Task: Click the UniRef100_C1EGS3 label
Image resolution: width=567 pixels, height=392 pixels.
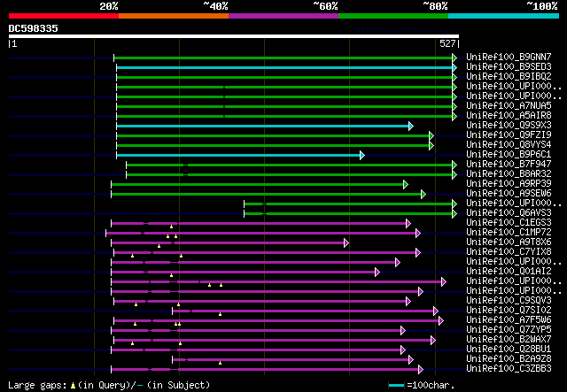Action: tap(509, 223)
